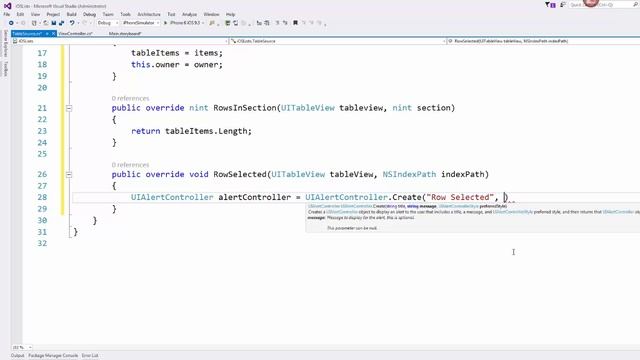Collapse the RowsInSection method outline

[69, 108]
